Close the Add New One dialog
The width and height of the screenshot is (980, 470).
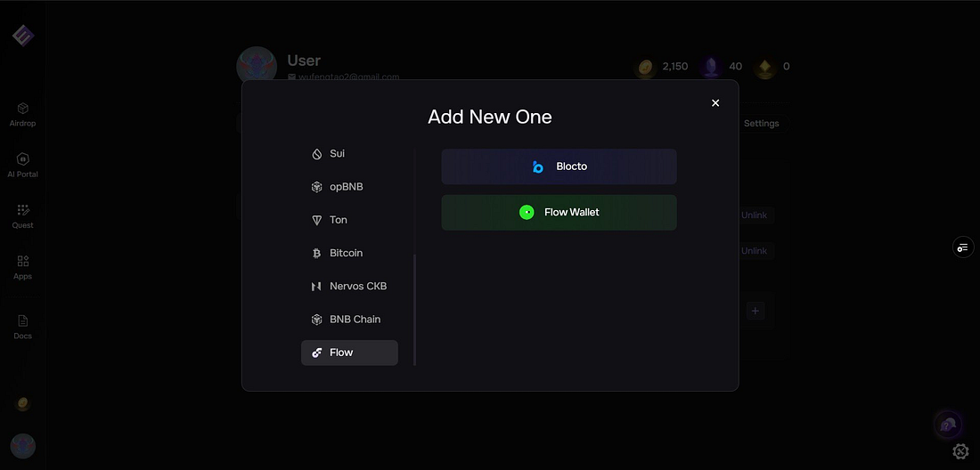pyautogui.click(x=715, y=103)
